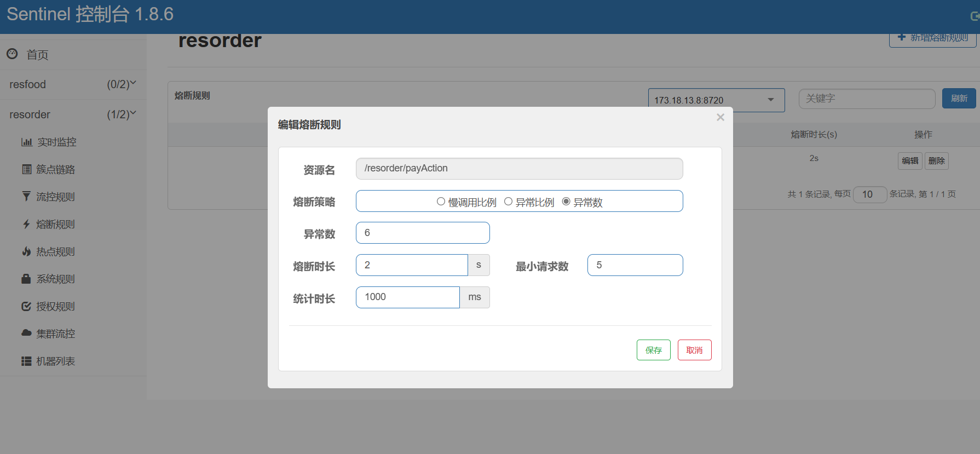Select the 异常数 radio option
This screenshot has width=980, height=454.
click(566, 202)
